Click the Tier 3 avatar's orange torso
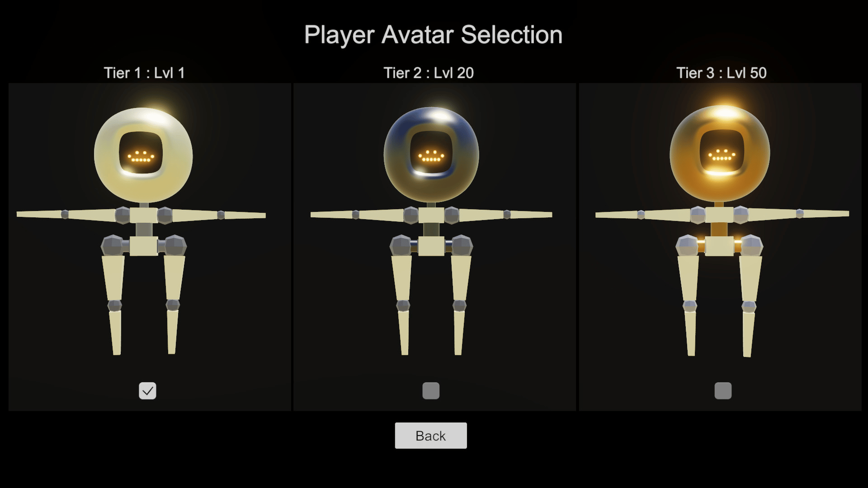The height and width of the screenshot is (488, 868). (x=719, y=229)
